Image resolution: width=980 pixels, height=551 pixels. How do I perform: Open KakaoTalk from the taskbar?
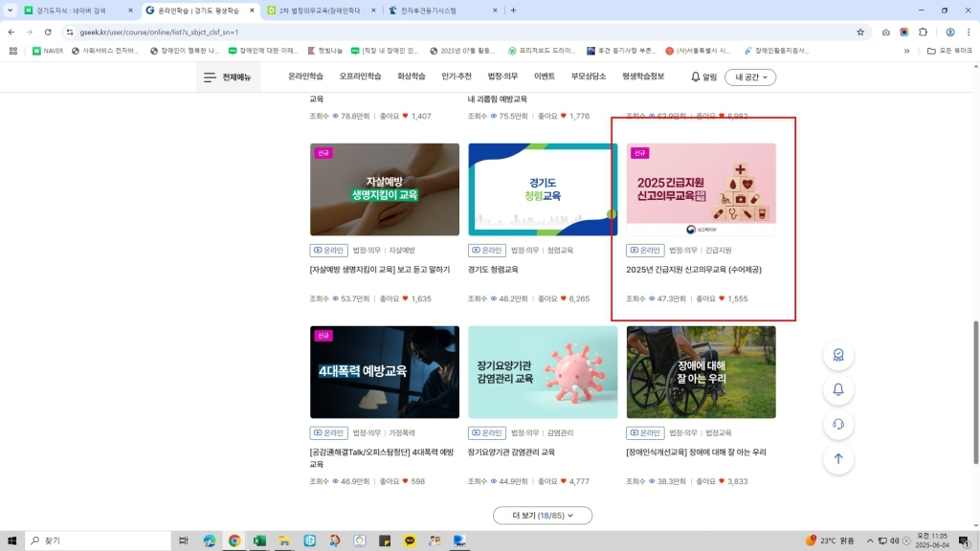point(410,540)
